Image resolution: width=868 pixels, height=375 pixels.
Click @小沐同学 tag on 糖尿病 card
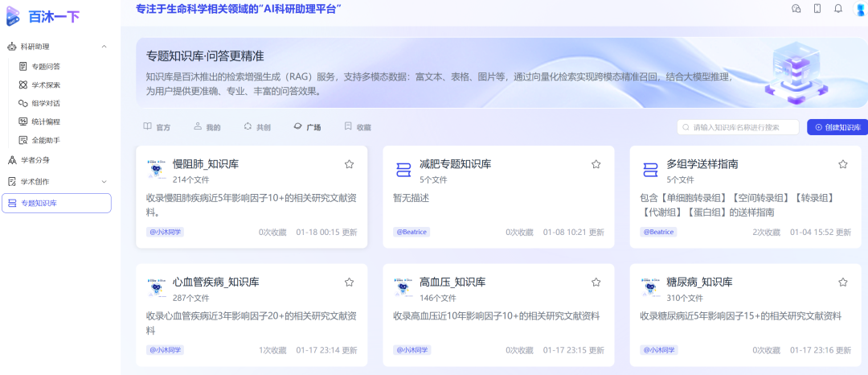coord(659,350)
